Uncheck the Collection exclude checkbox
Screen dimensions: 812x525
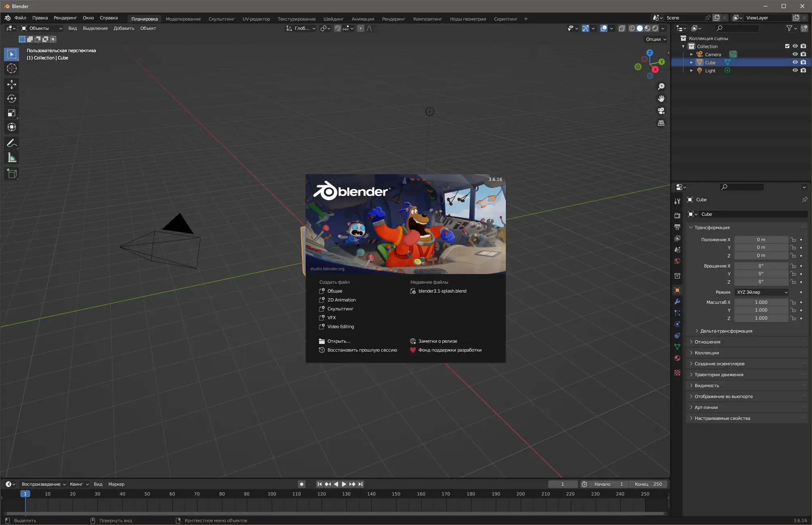tap(787, 46)
